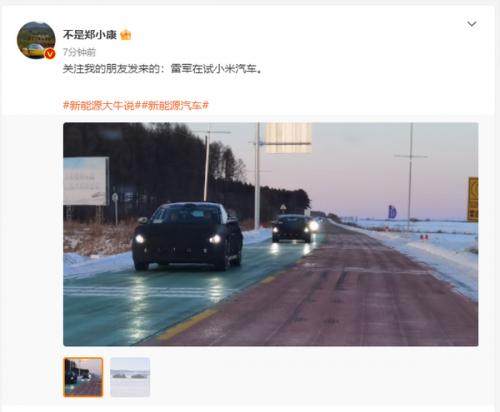Click the trailing car with bright headlights
500x412 pixels.
pyautogui.click(x=295, y=228)
